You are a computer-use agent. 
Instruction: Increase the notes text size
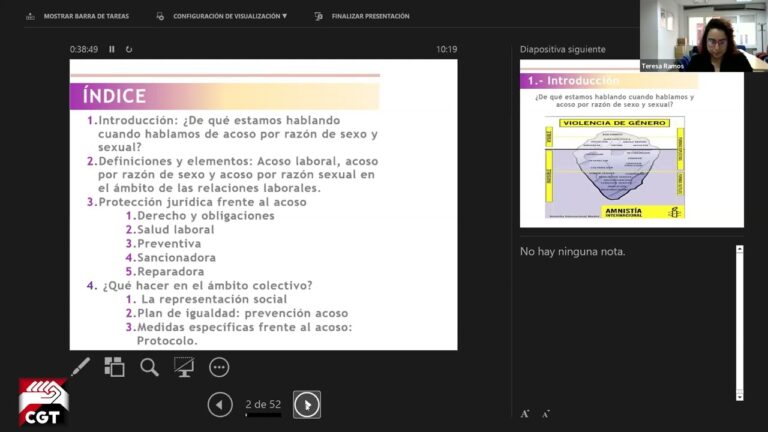tap(526, 413)
